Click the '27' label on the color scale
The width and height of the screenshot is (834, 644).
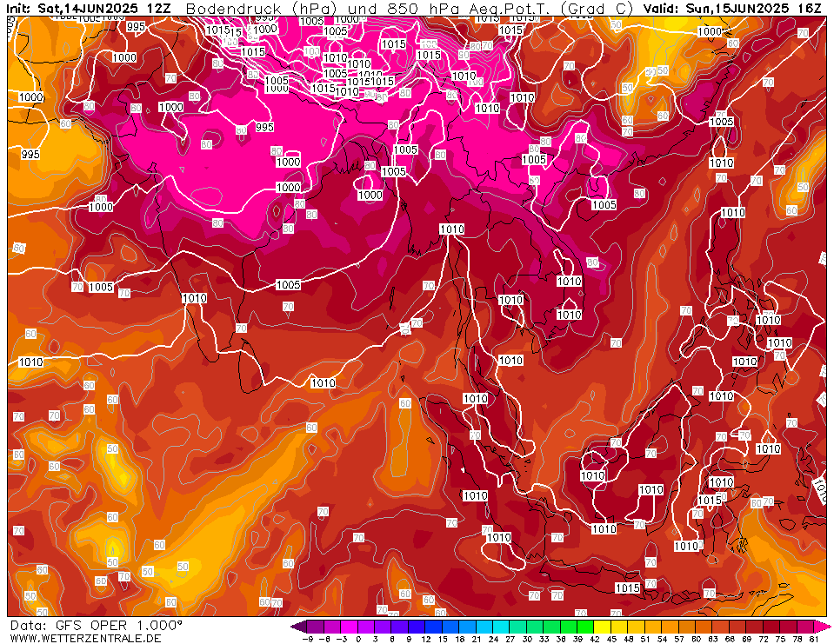pos(510,639)
